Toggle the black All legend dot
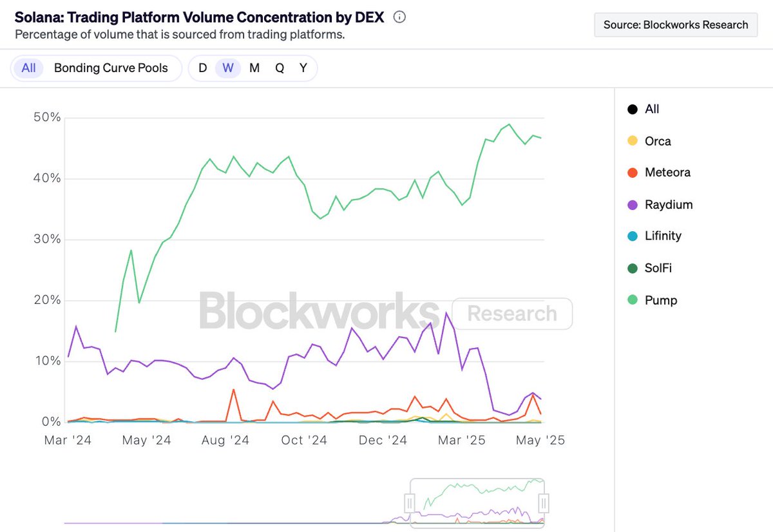This screenshot has width=773, height=532. [x=633, y=109]
